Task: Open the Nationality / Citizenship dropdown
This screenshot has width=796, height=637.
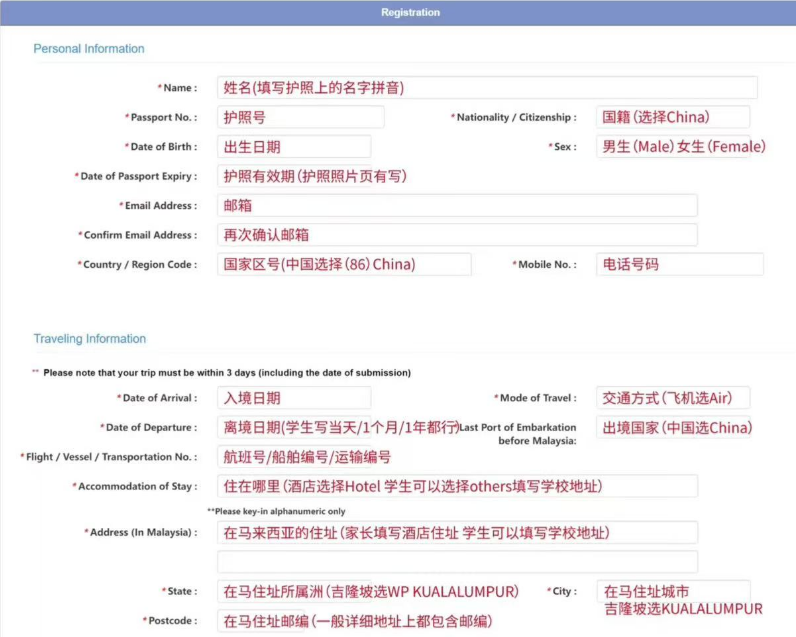Action: click(x=673, y=117)
